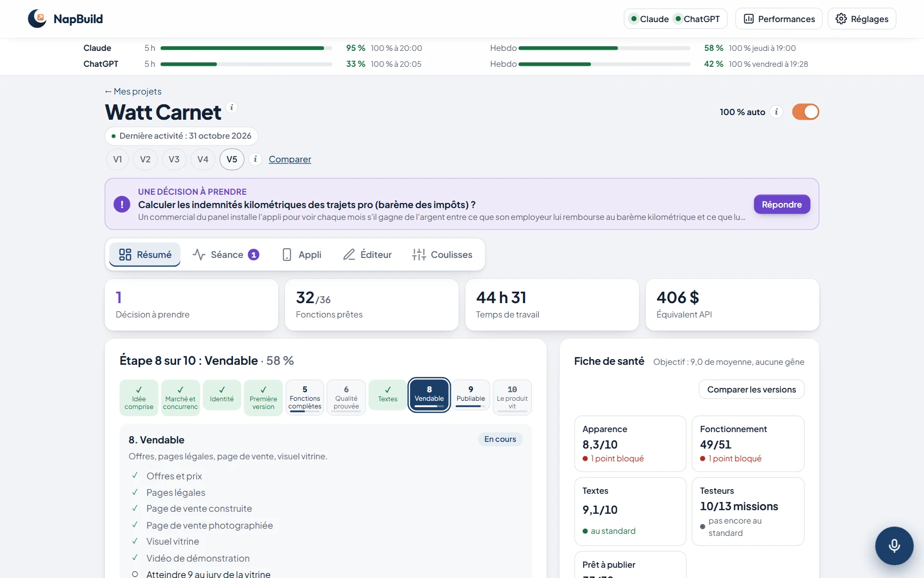The height and width of the screenshot is (578, 924).
Task: Select step 3 Identité
Action: pos(222,395)
